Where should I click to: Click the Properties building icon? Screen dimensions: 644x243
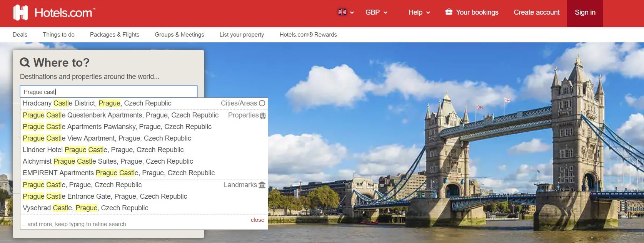(x=263, y=115)
